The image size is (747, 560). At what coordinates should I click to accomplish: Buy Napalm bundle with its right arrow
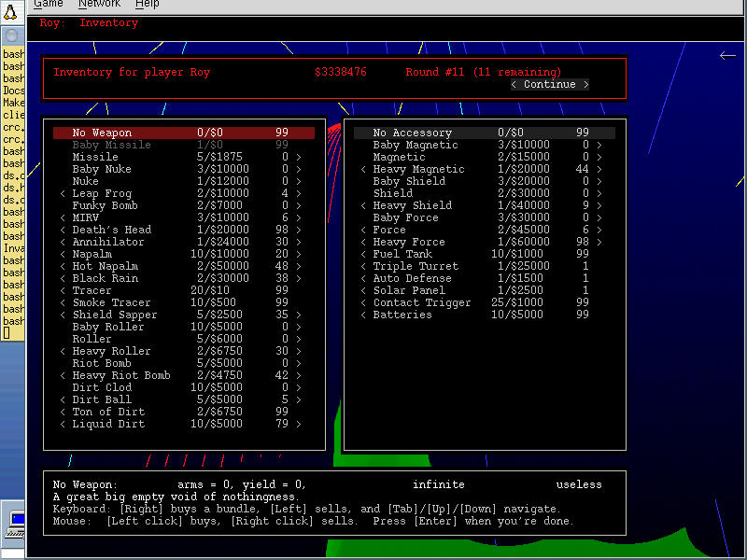click(x=299, y=254)
